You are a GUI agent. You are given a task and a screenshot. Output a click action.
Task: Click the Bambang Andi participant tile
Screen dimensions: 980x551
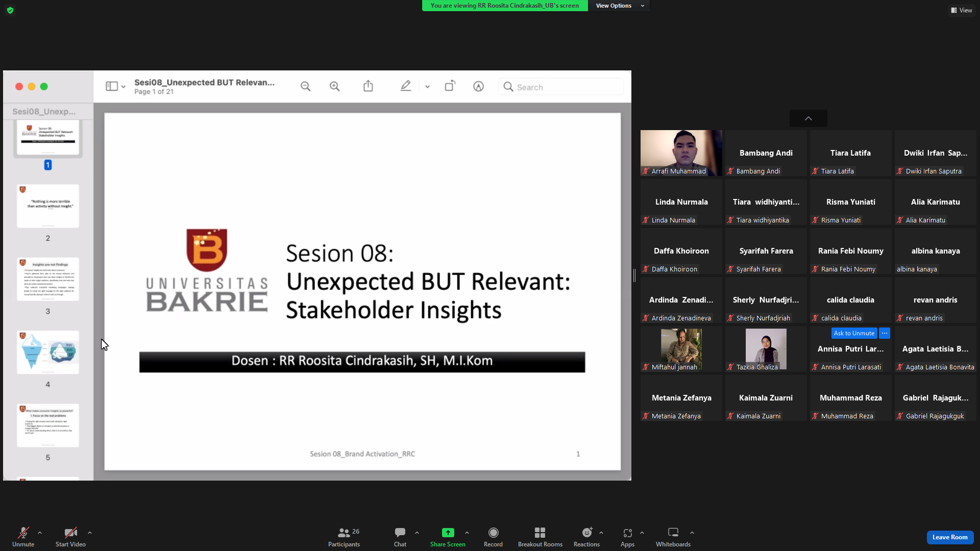tap(766, 153)
